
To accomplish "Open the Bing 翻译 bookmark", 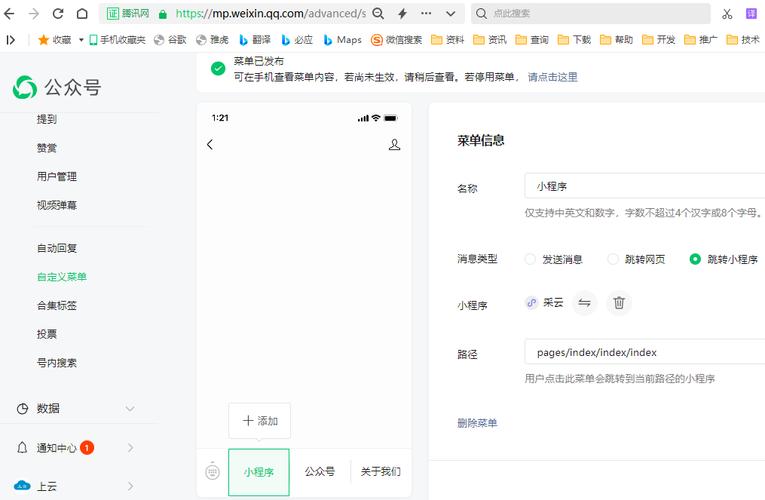I will pyautogui.click(x=255, y=40).
